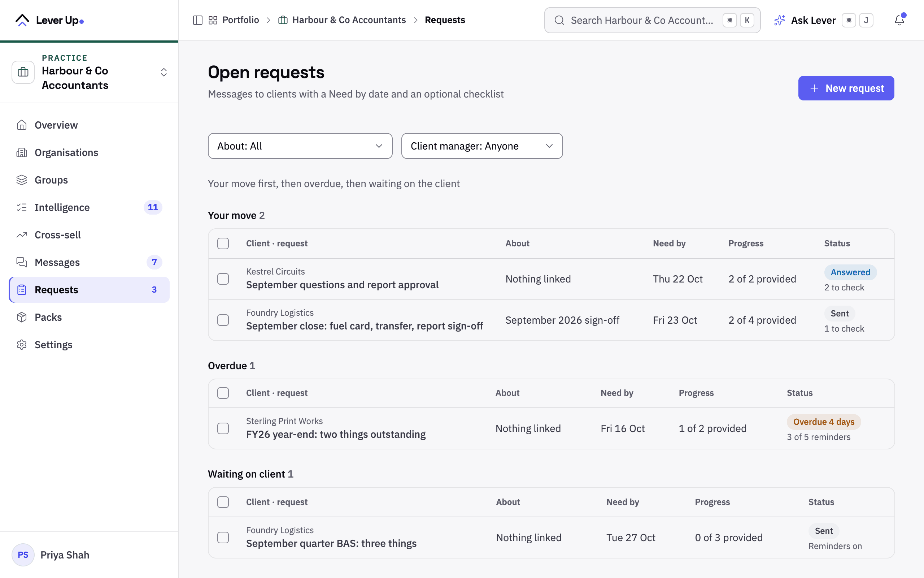Open the Client manager: Anyone dropdown
Viewport: 924px width, 578px height.
click(x=482, y=146)
